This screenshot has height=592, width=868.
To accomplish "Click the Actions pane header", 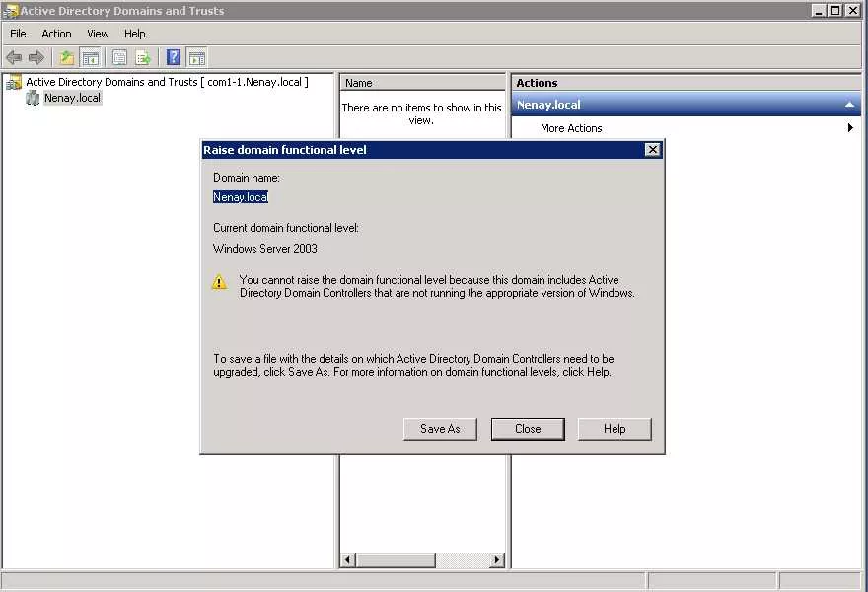I will (686, 83).
